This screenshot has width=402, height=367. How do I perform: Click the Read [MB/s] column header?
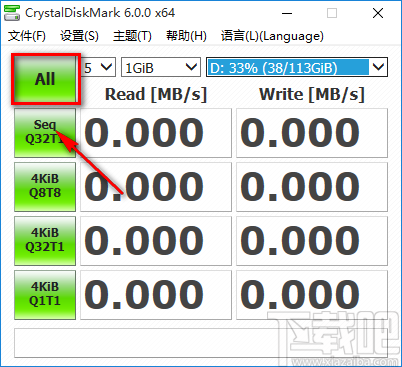click(x=156, y=94)
